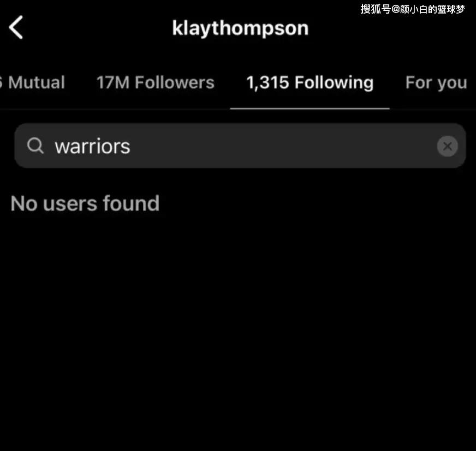Viewport: 476px width, 451px height.
Task: Remove the warriors query using the circular clear button
Action: click(447, 146)
